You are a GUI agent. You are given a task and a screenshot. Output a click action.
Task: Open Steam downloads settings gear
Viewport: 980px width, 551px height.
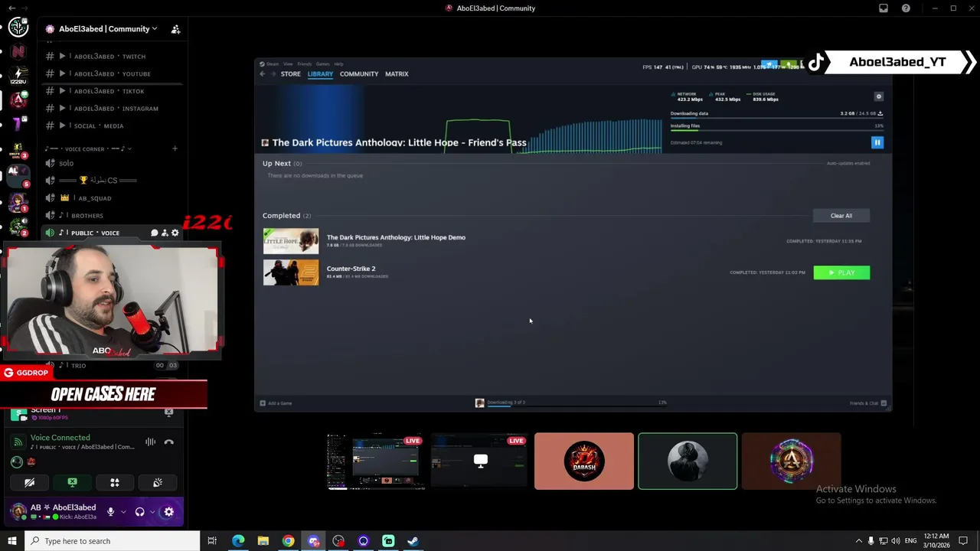[878, 96]
